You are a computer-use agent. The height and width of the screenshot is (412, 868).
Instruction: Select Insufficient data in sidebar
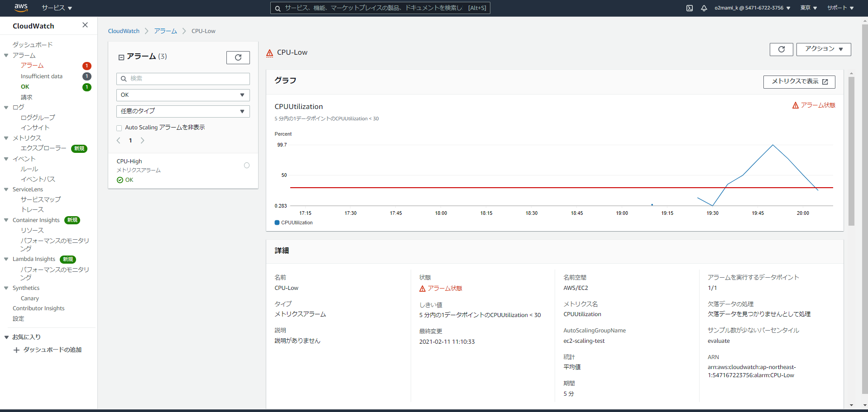[42, 76]
